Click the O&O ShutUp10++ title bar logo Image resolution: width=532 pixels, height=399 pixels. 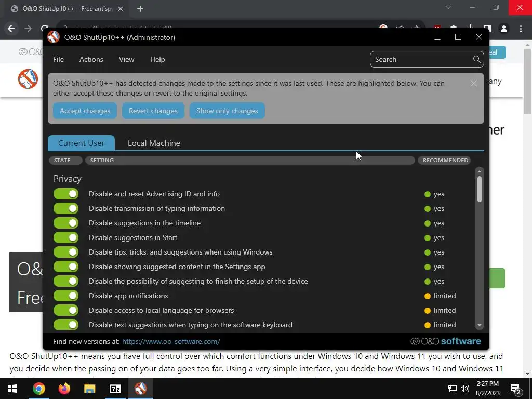coord(54,37)
